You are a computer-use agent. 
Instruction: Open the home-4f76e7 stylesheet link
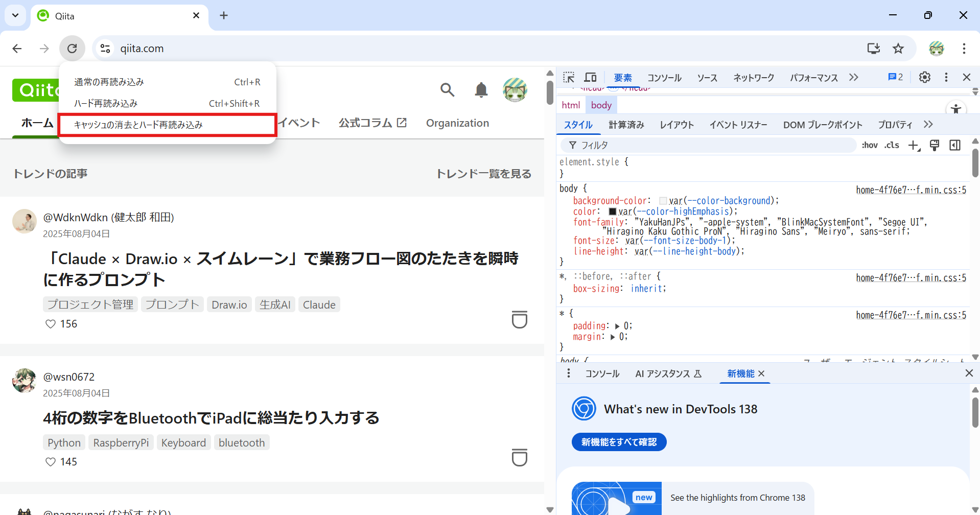pos(911,190)
